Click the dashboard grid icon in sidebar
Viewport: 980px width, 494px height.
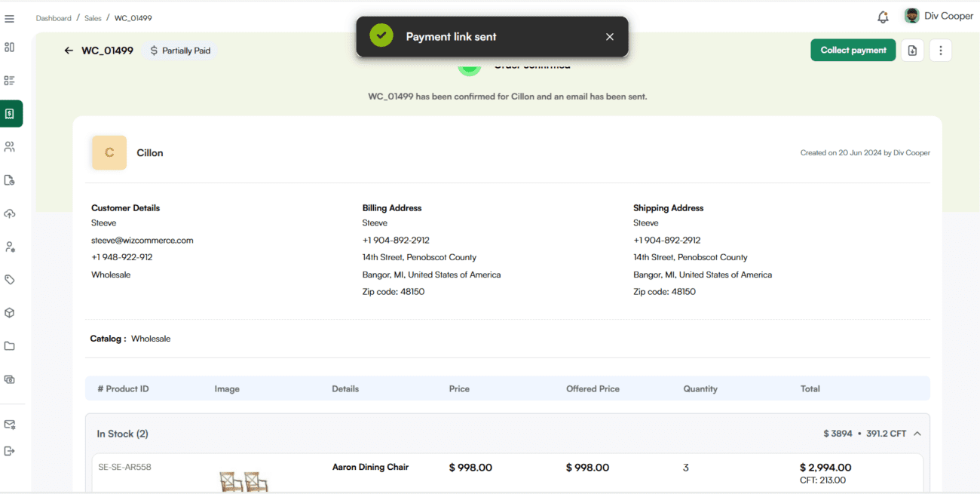point(10,47)
